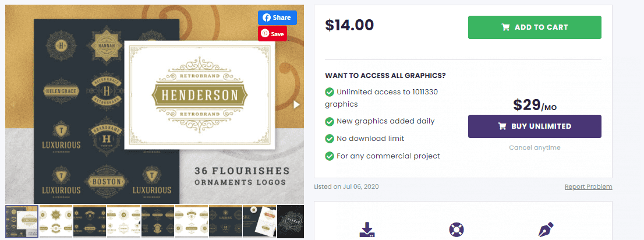Click the check next to New graphics added daily

pyautogui.click(x=330, y=121)
